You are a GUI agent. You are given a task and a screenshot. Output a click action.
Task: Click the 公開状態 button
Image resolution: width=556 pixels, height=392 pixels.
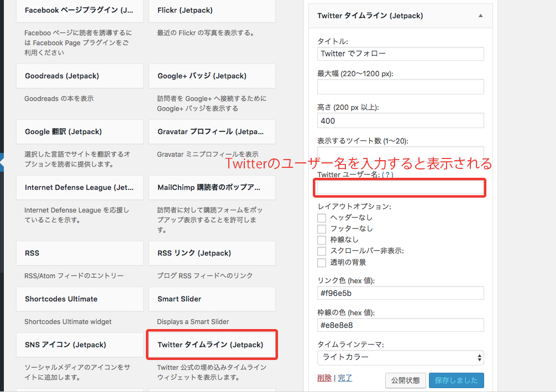tap(405, 380)
